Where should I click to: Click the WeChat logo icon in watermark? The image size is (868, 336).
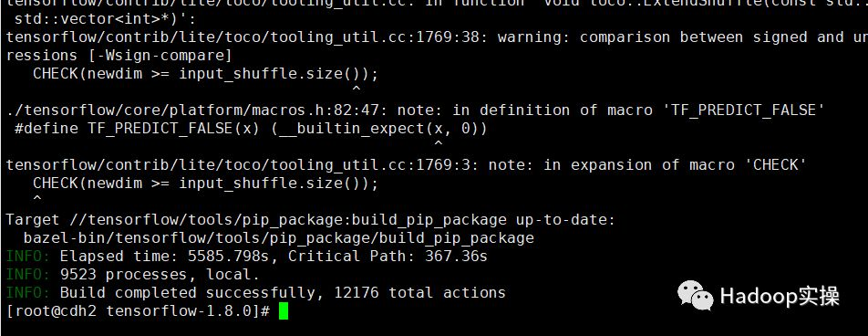696,296
